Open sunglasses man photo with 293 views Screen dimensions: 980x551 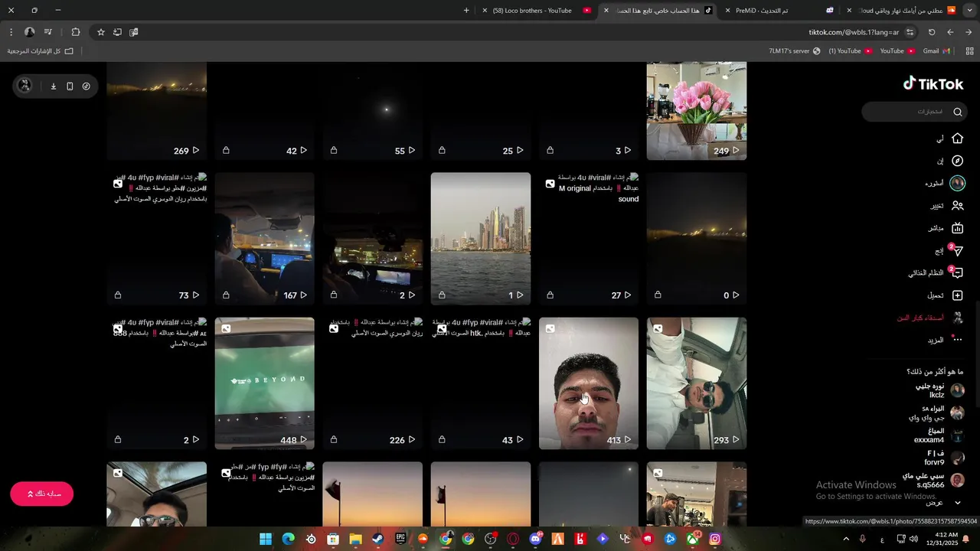pos(697,383)
